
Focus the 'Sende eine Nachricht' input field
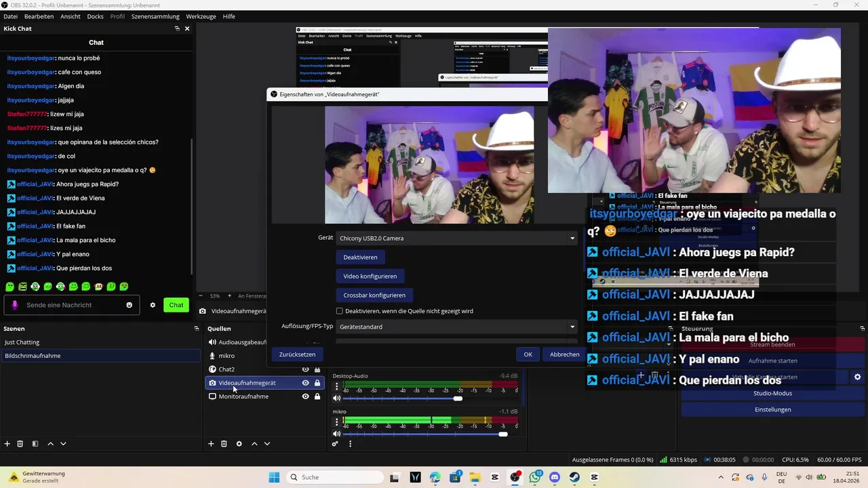pyautogui.click(x=73, y=305)
